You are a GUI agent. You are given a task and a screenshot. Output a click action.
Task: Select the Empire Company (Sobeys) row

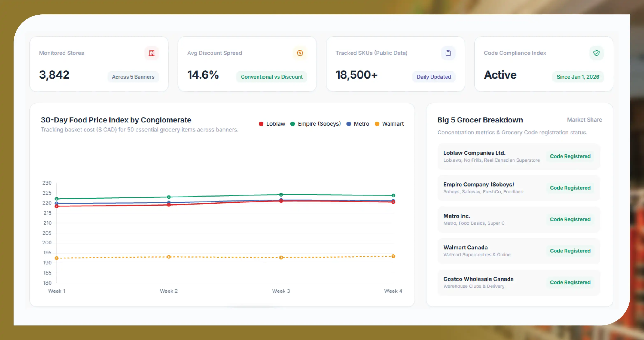(519, 188)
